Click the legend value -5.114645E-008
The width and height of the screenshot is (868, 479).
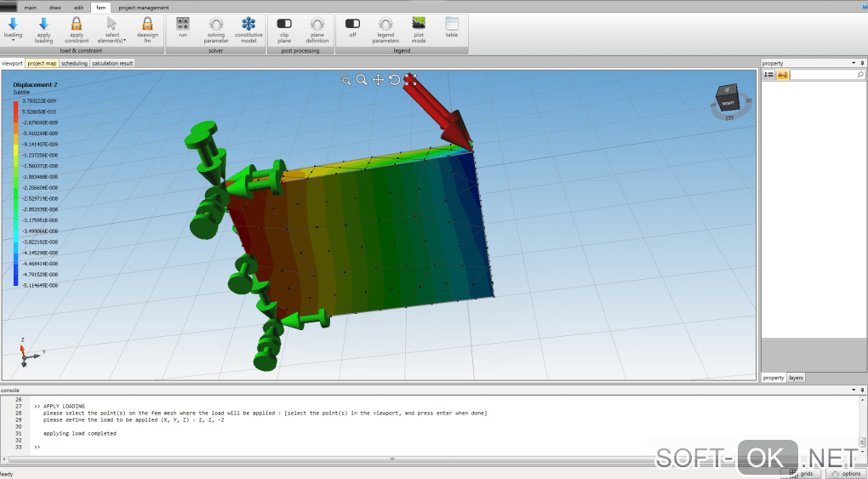tap(39, 286)
